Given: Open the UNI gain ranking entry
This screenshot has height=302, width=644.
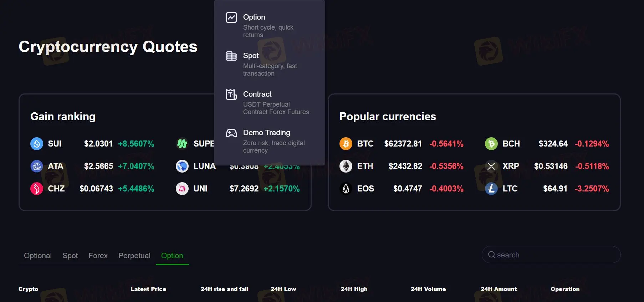Looking at the screenshot, I should click(200, 189).
